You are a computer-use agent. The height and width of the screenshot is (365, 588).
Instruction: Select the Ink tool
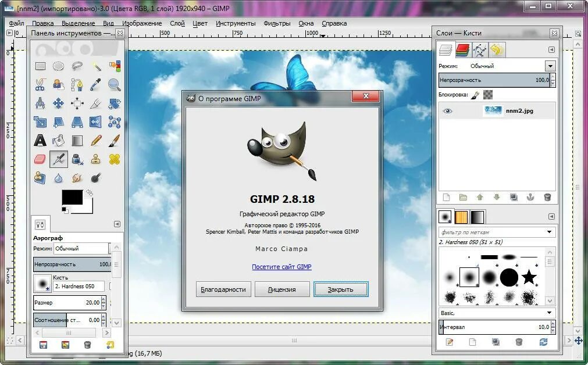[x=77, y=159]
